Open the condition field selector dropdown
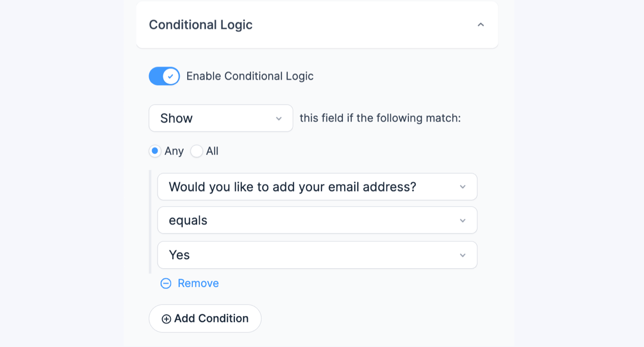The image size is (644, 347). (x=317, y=187)
